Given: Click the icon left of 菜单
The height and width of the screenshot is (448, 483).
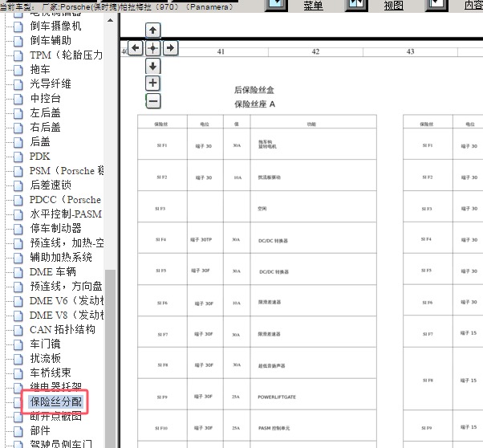Looking at the screenshot, I should pyautogui.click(x=276, y=5).
